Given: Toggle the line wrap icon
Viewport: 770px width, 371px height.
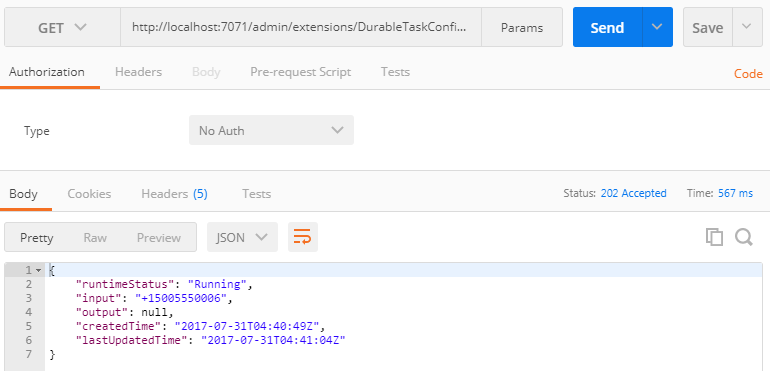Looking at the screenshot, I should [302, 237].
